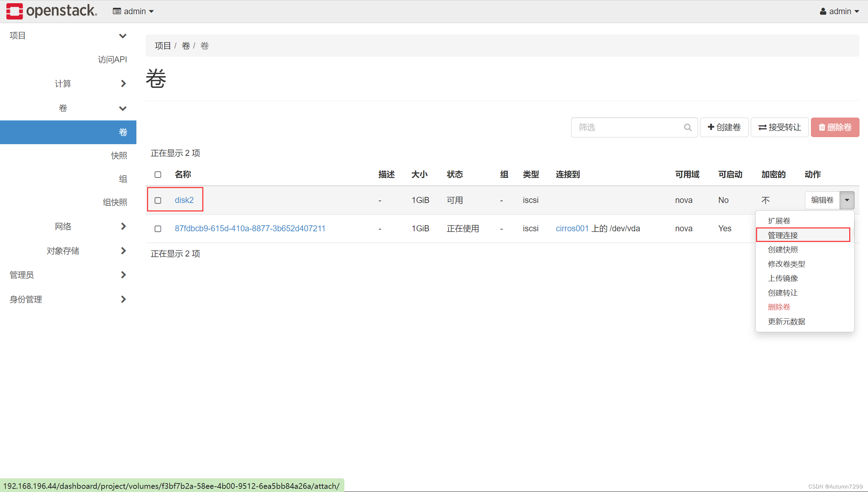Click the 连接到 column header
Viewport: 868px width, 492px height.
pos(568,174)
